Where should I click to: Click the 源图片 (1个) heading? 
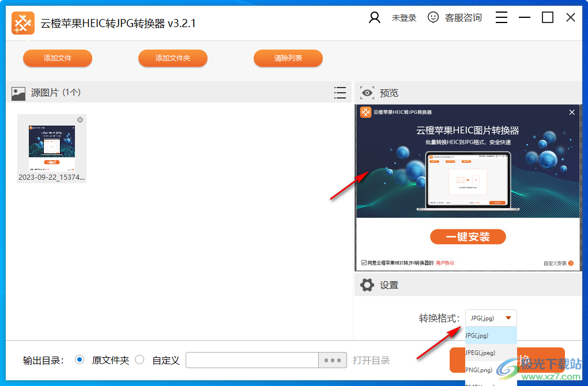(55, 93)
